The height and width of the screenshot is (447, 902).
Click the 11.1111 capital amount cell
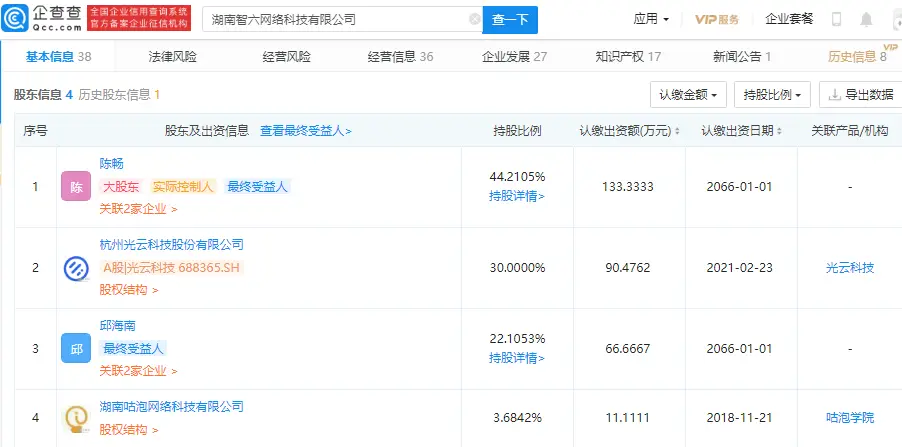(628, 418)
